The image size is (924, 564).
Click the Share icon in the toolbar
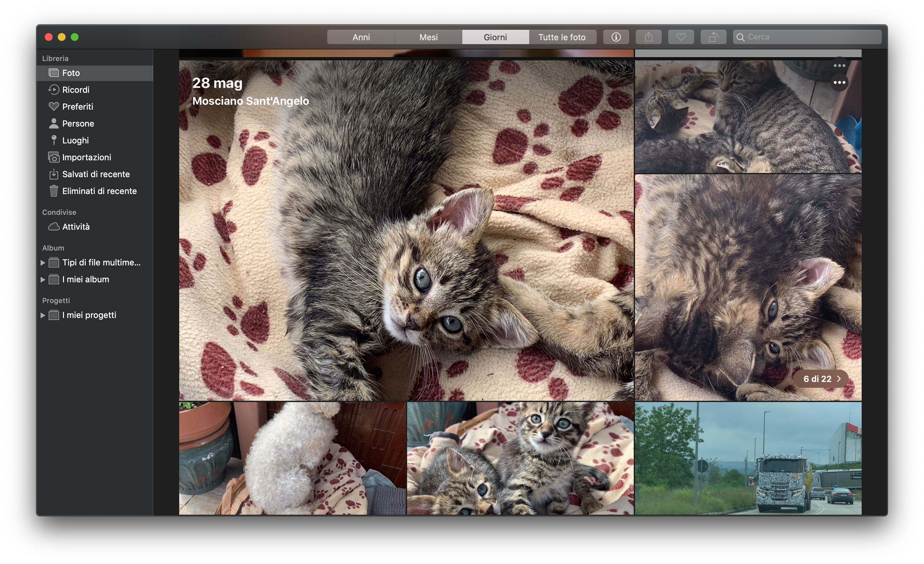coord(648,37)
